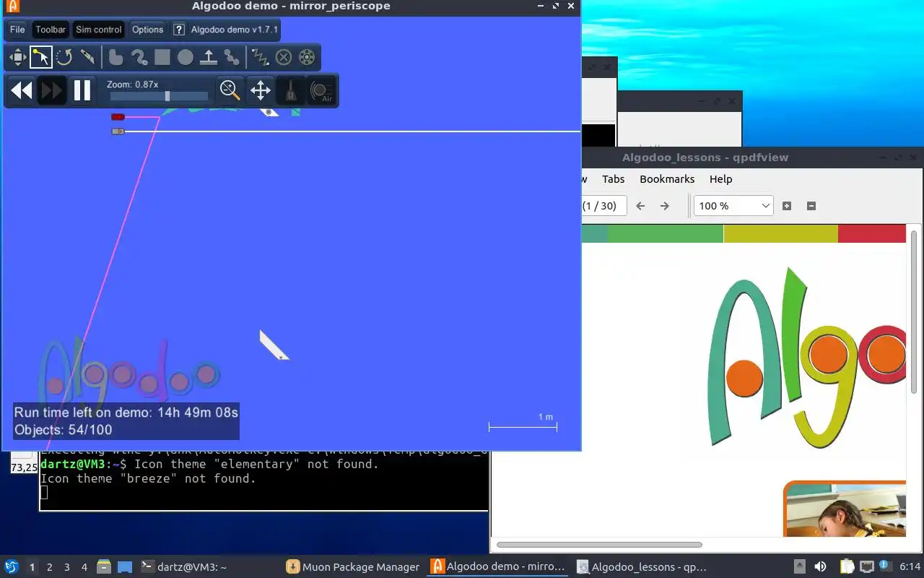Click the page number field (1 / 30)
The image size is (924, 578).
[x=603, y=206]
